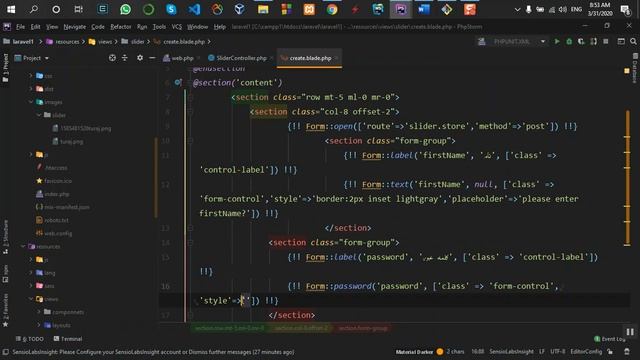Expand the lang folder

[31, 273]
